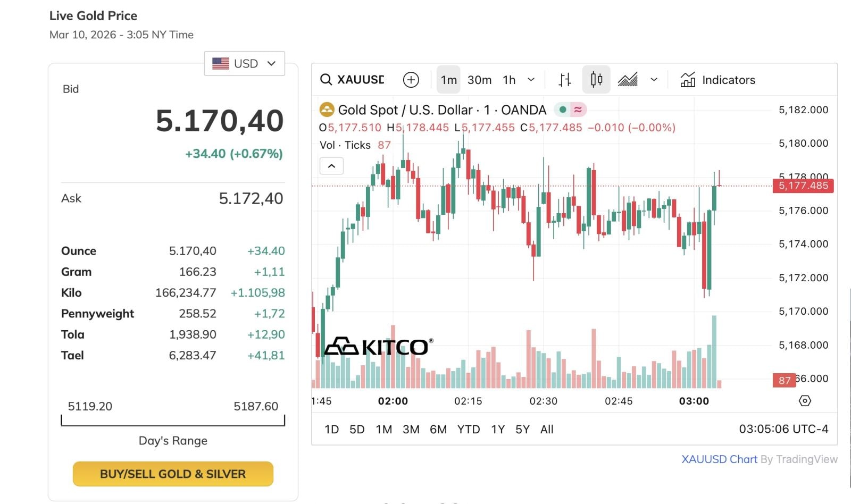Click the chart settings hexagon icon

pyautogui.click(x=805, y=401)
